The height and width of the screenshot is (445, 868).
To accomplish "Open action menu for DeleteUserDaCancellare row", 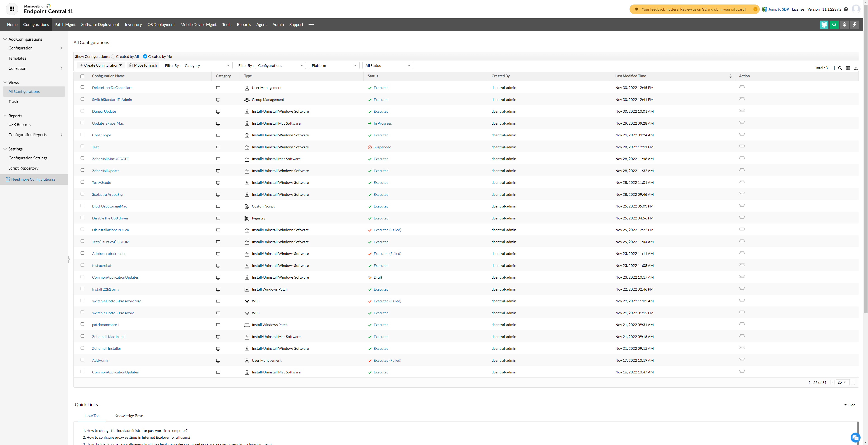I will pos(742,87).
